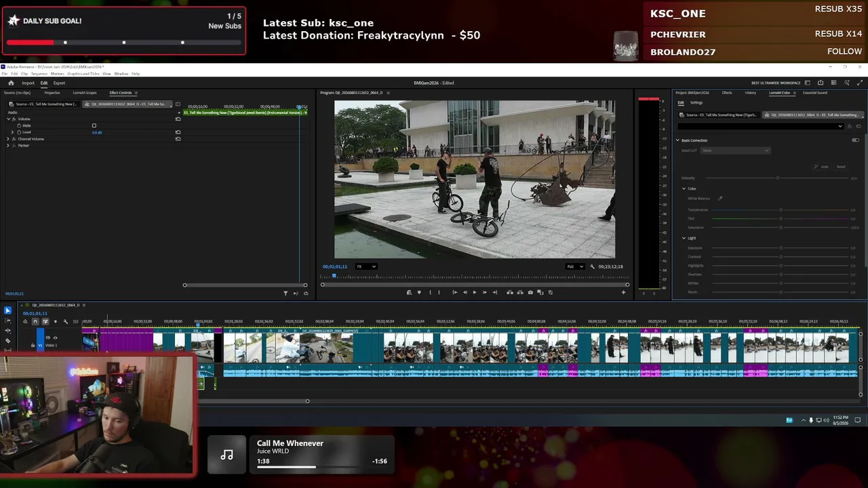868x488 pixels.
Task: Click the Extract edit button in Program Monitor
Action: [x=520, y=292]
